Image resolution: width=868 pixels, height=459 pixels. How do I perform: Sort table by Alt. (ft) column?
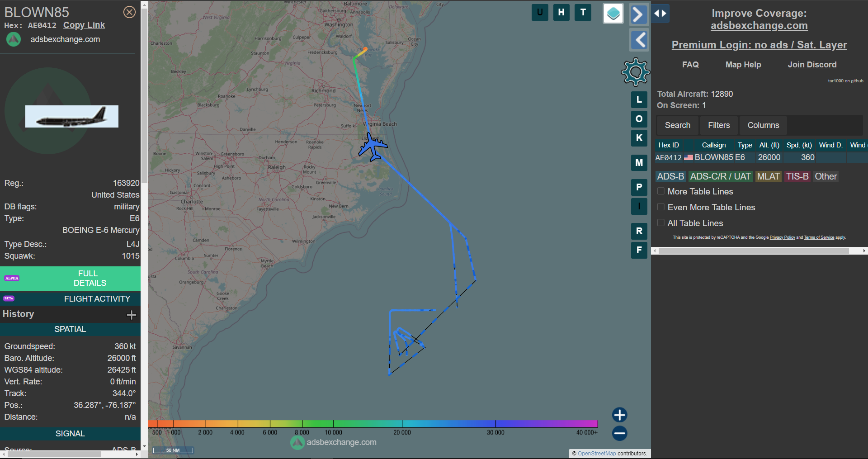coord(769,145)
